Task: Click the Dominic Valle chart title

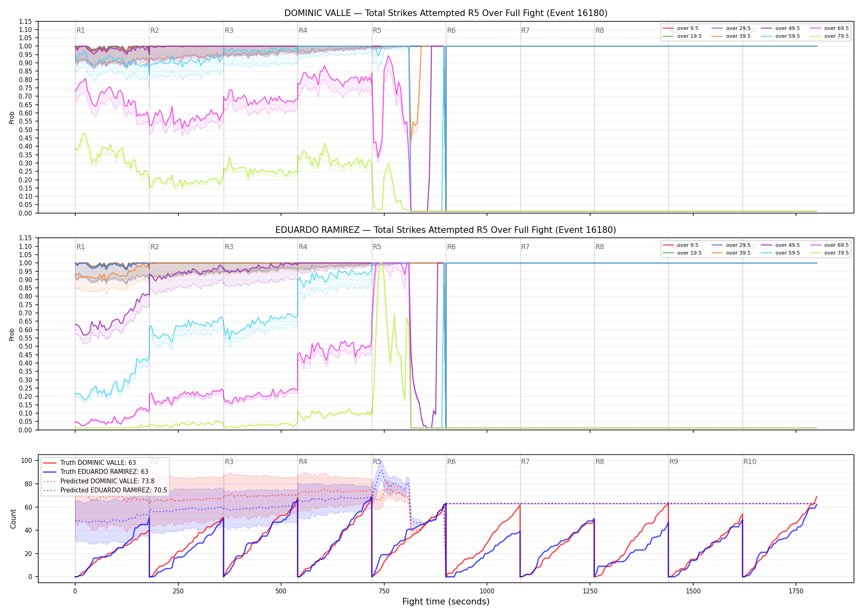Action: point(446,13)
